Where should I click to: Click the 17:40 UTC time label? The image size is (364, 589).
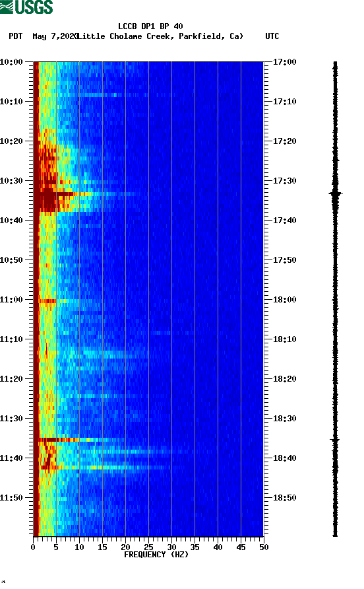click(285, 221)
